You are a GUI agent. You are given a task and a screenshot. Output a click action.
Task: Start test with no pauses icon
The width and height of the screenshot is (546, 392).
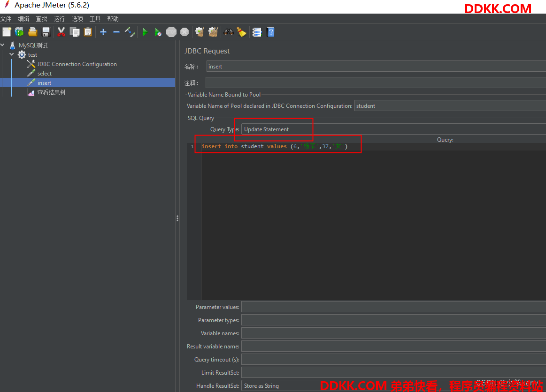(x=158, y=32)
